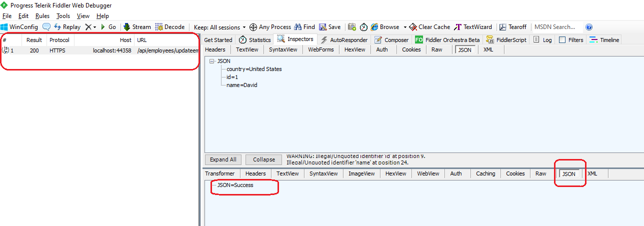Select request TextView inspector tab
The image size is (644, 226).
(247, 49)
